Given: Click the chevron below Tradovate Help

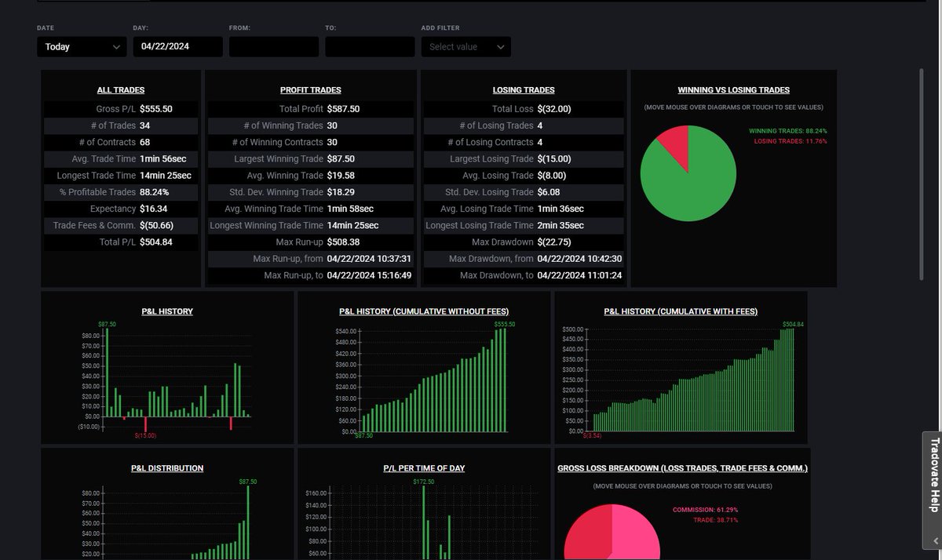Looking at the screenshot, I should coord(936,540).
